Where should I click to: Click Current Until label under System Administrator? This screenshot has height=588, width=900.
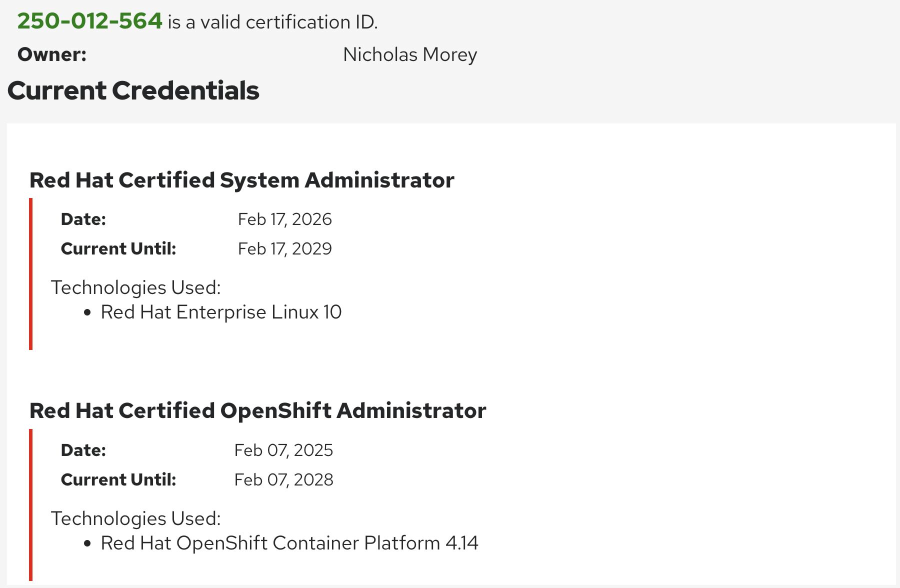pos(118,248)
